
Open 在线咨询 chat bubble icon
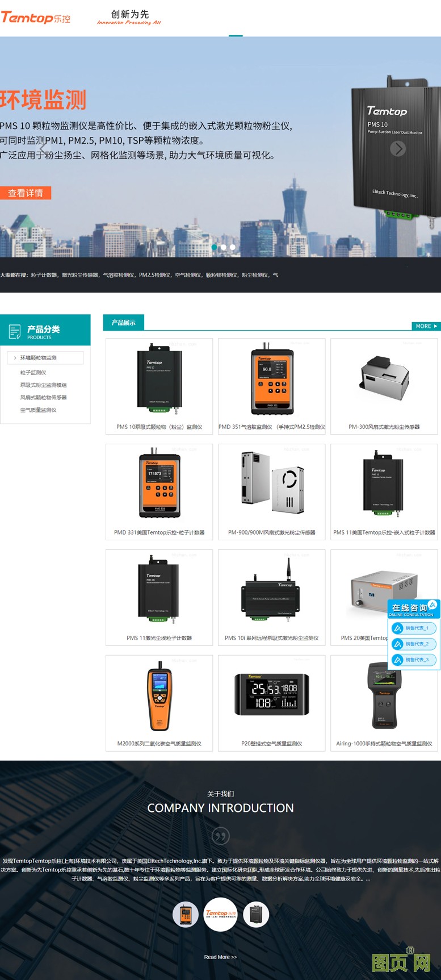point(432,605)
